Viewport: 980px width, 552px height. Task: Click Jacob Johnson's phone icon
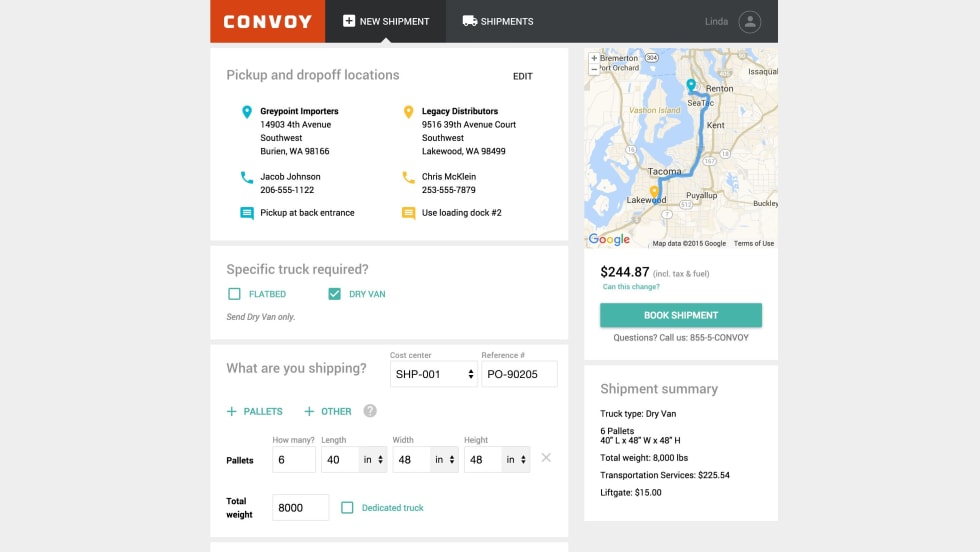pyautogui.click(x=247, y=177)
